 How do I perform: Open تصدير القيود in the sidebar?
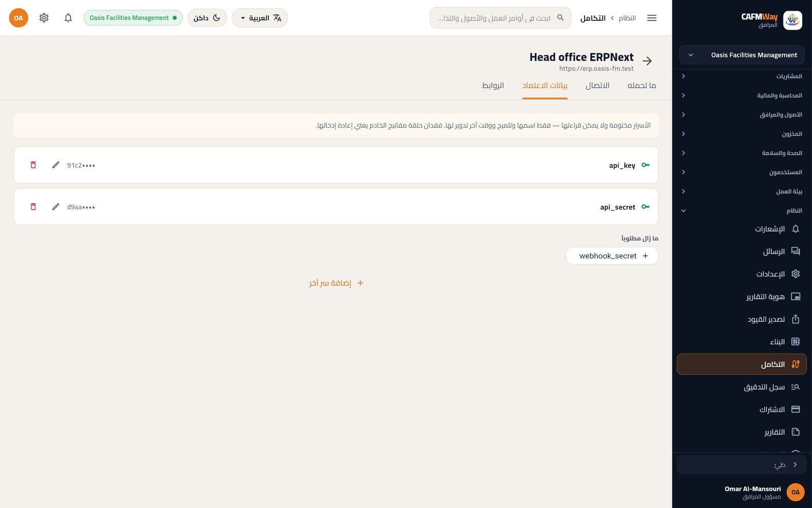(742, 319)
